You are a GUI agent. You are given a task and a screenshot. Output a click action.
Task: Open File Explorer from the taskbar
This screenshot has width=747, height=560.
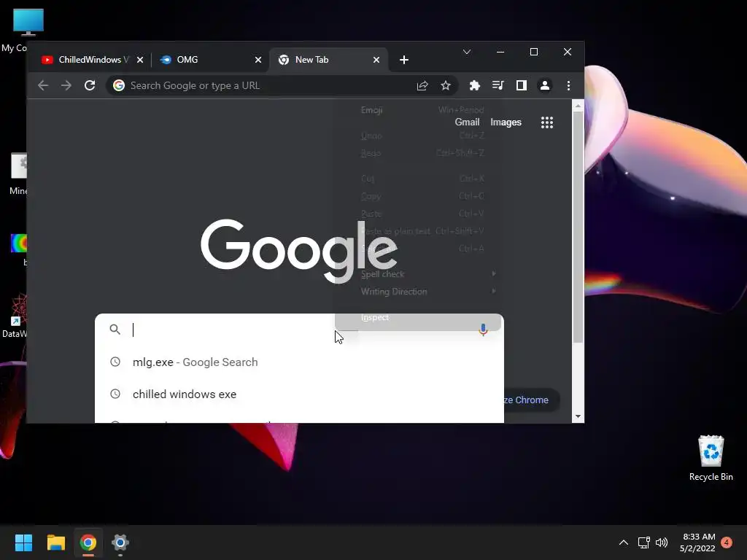[55, 542]
